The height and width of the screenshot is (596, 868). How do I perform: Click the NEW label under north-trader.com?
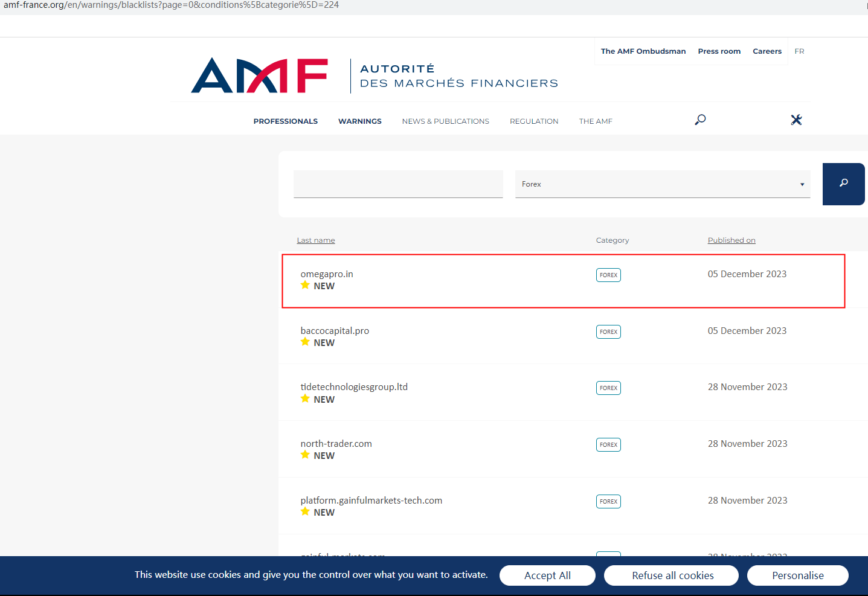click(324, 456)
